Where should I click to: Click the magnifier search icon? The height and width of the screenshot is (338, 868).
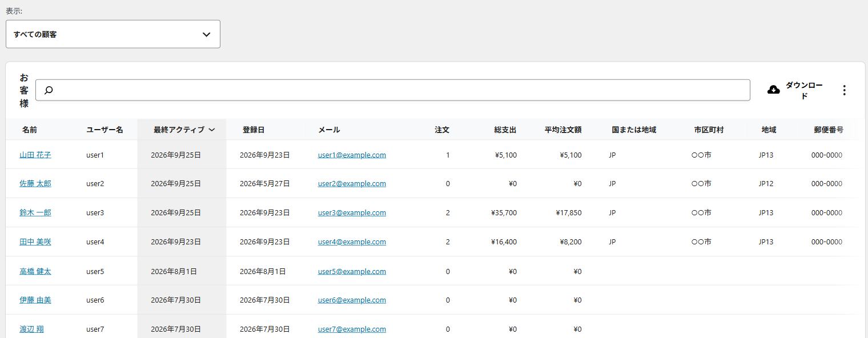coord(49,90)
